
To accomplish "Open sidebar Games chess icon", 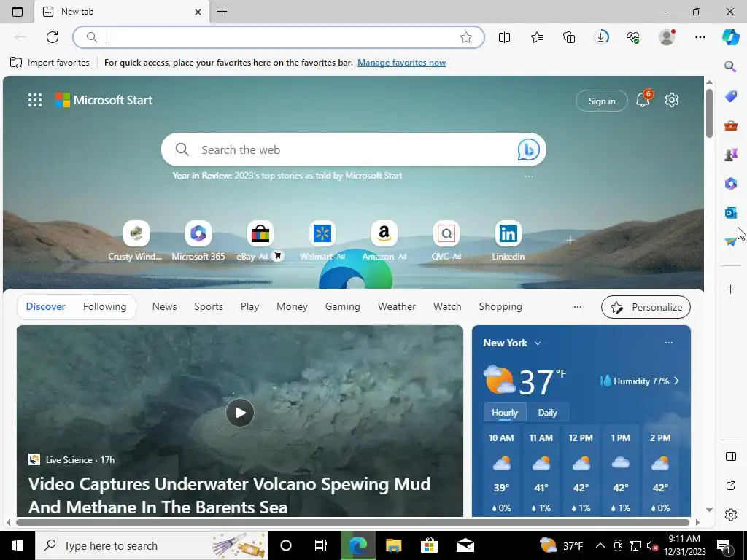I will click(x=731, y=155).
